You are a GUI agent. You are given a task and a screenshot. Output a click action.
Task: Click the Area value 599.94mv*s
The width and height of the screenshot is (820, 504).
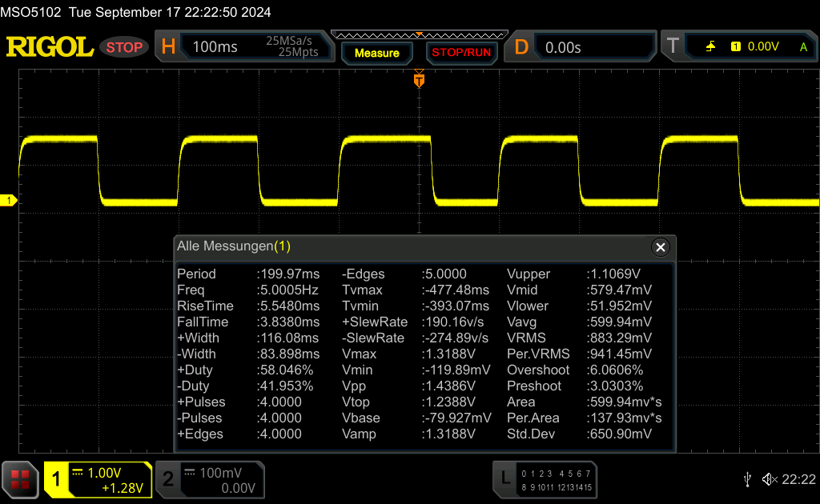click(625, 402)
